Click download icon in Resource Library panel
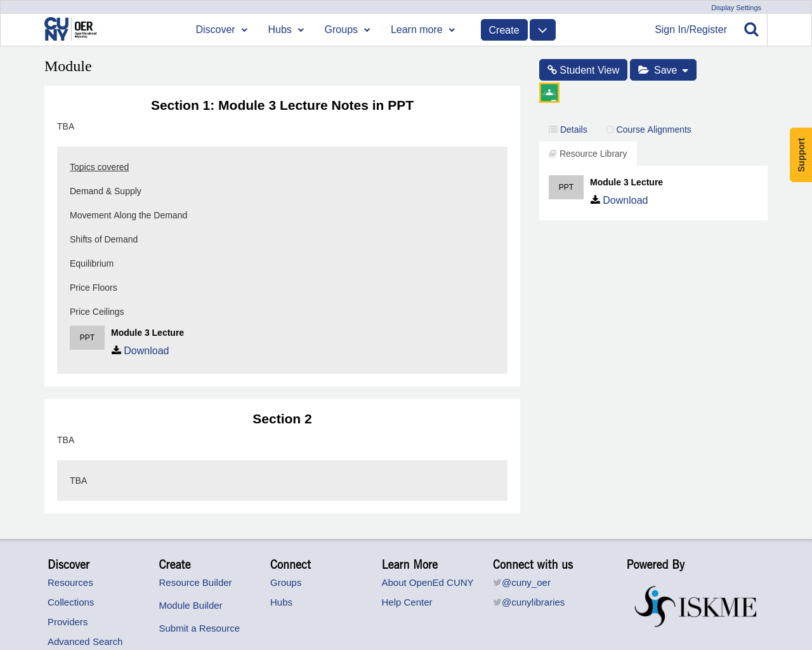 595,199
